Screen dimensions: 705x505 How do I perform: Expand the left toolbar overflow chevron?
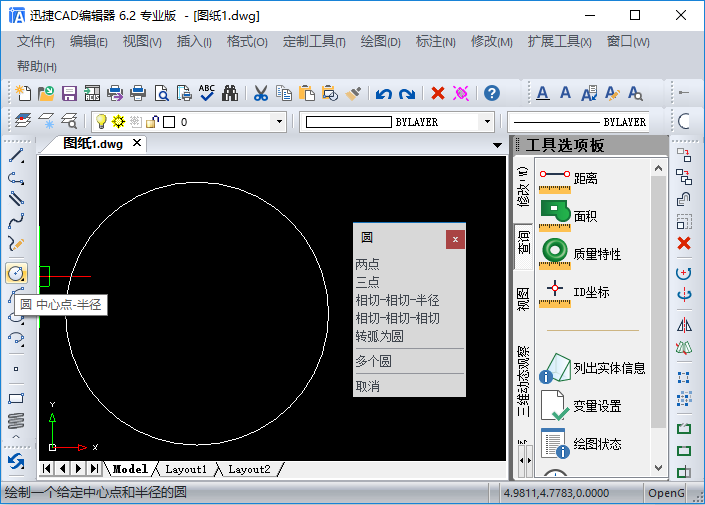(x=16, y=436)
